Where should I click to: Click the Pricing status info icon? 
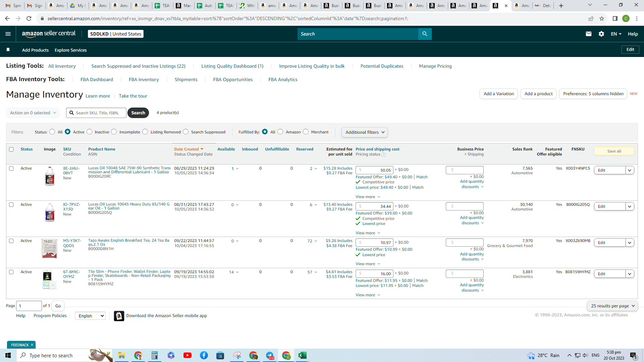pos(383,155)
